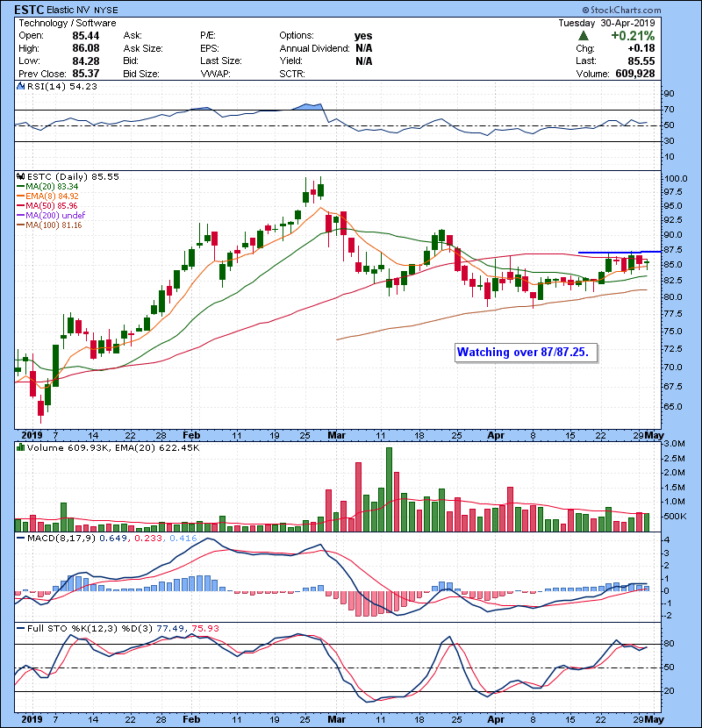Click the Feb label on the price chart axis
The image size is (702, 728).
point(191,436)
